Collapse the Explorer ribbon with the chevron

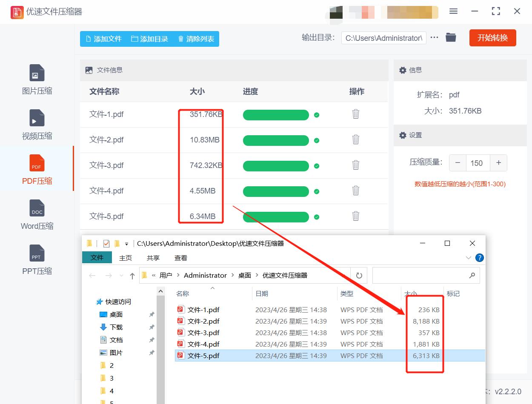[x=468, y=257]
